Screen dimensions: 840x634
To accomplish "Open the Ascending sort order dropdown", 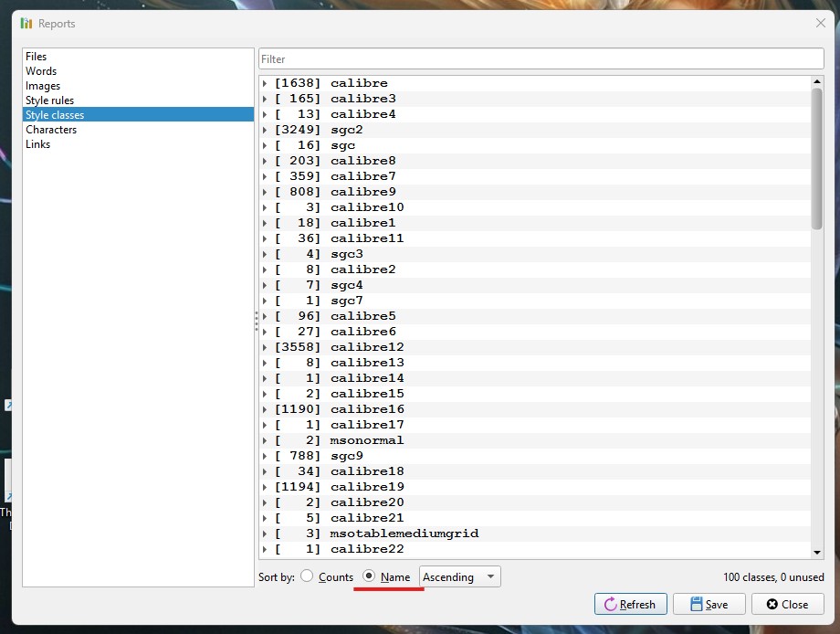I will pos(459,576).
